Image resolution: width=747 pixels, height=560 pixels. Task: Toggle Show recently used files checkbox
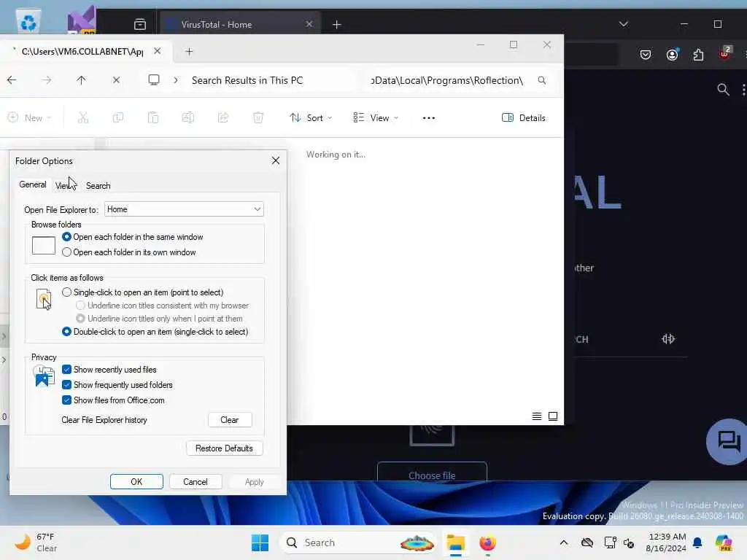(x=66, y=370)
